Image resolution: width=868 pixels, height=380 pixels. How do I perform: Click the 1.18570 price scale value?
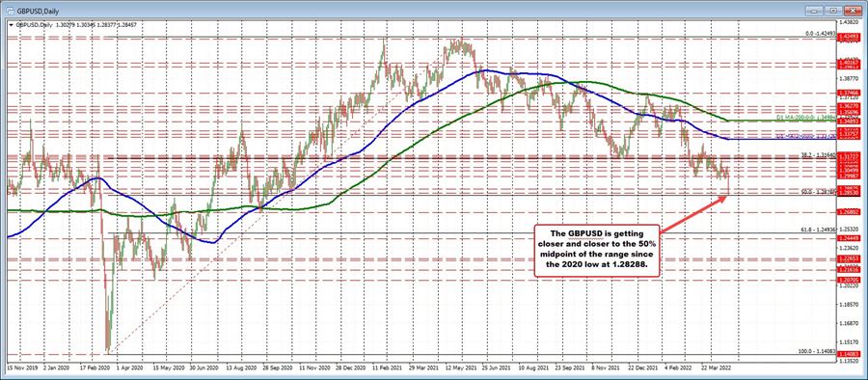(848, 305)
